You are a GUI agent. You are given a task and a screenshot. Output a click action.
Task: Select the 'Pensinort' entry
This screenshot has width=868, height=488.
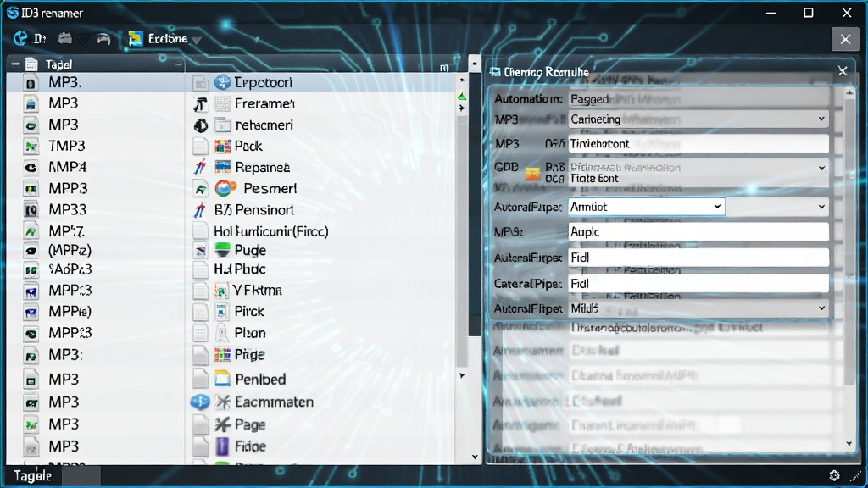coord(264,210)
